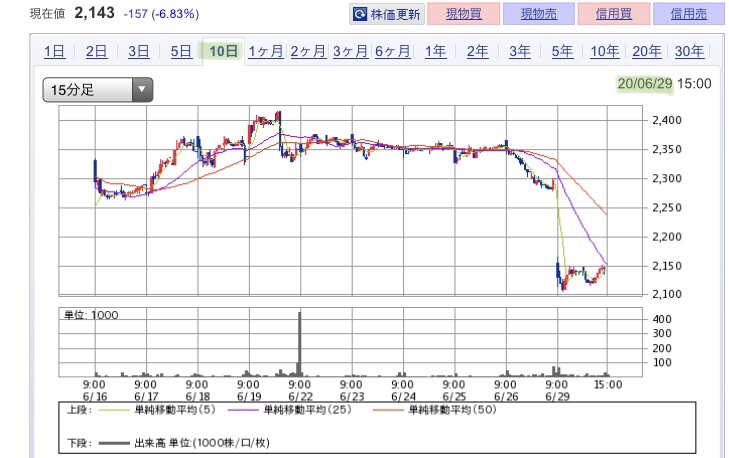Viewport: 729px width, 458px height.
Task: Refresh prices with the 株価更新 button
Action: pos(387,14)
